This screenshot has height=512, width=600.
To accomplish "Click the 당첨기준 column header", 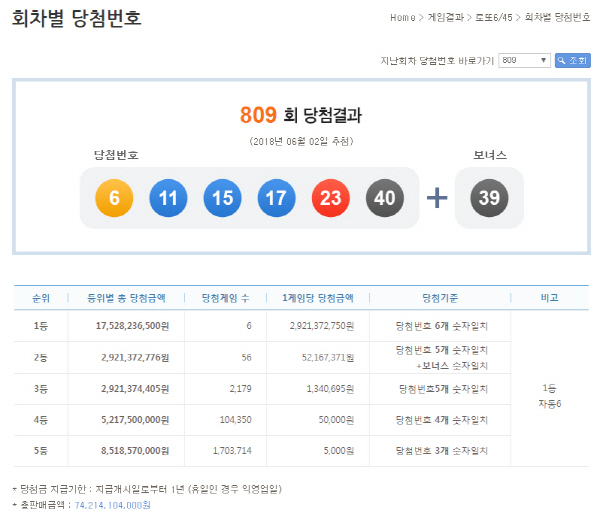I will point(440,298).
